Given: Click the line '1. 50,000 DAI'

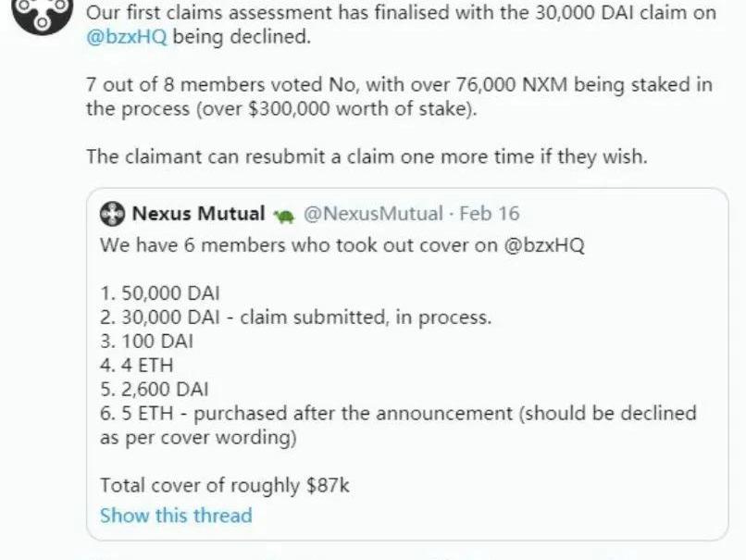Looking at the screenshot, I should click(159, 293).
